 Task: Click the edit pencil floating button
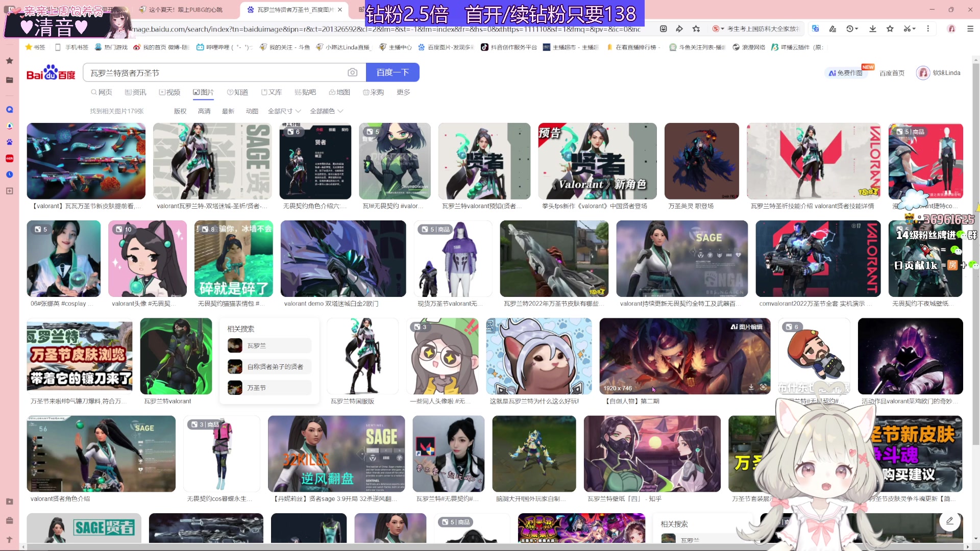[950, 521]
